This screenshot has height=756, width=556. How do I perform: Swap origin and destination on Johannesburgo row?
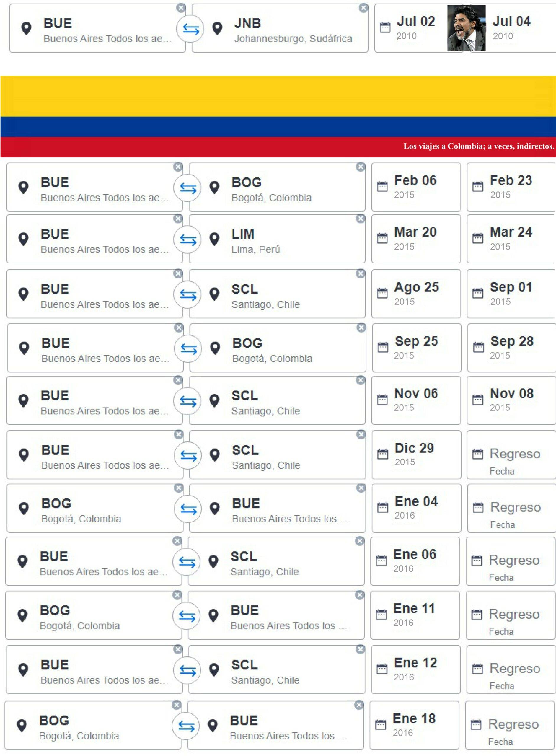(x=190, y=29)
